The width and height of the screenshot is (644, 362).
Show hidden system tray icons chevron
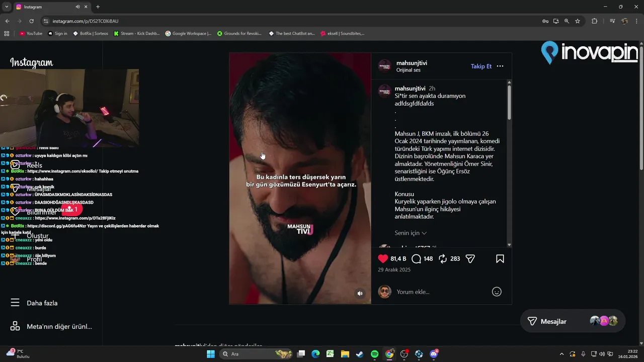[x=561, y=354]
